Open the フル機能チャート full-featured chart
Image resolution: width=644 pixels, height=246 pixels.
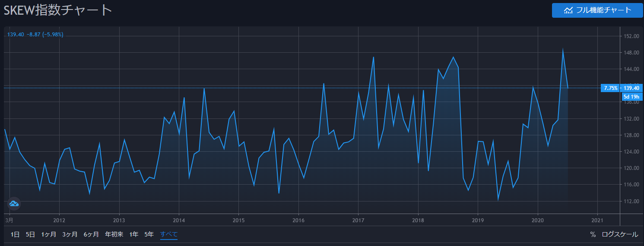(x=597, y=10)
